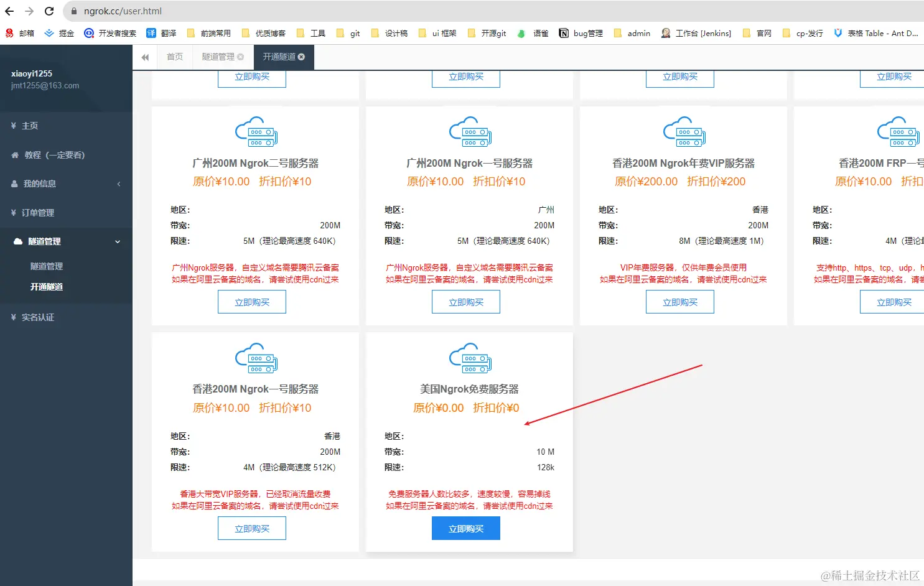Click the 原价¥0.00 price text
This screenshot has width=924, height=586.
pyautogui.click(x=439, y=408)
